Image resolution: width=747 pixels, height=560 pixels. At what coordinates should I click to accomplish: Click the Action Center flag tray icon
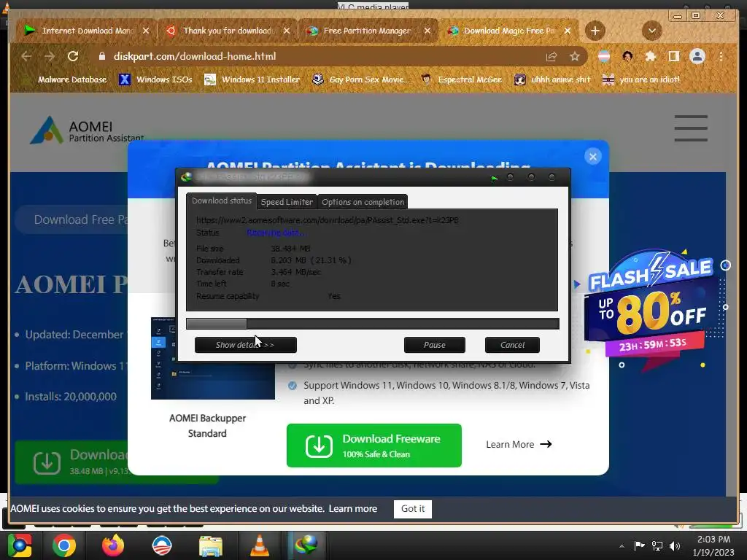click(x=639, y=545)
